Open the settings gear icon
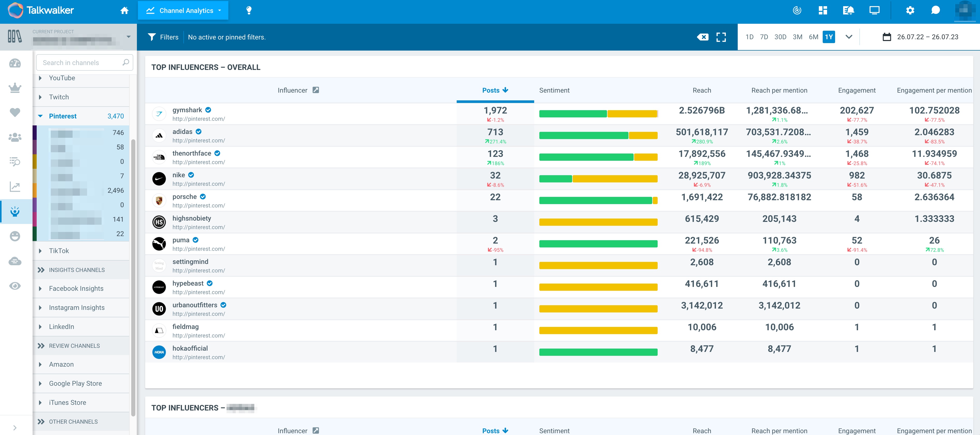This screenshot has width=980, height=435. pyautogui.click(x=910, y=11)
